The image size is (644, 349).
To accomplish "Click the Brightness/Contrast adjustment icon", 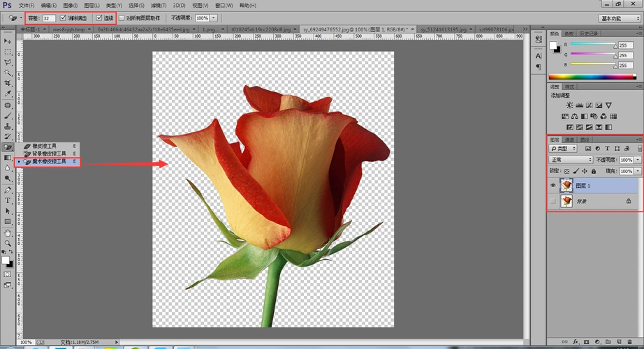I will (x=570, y=105).
